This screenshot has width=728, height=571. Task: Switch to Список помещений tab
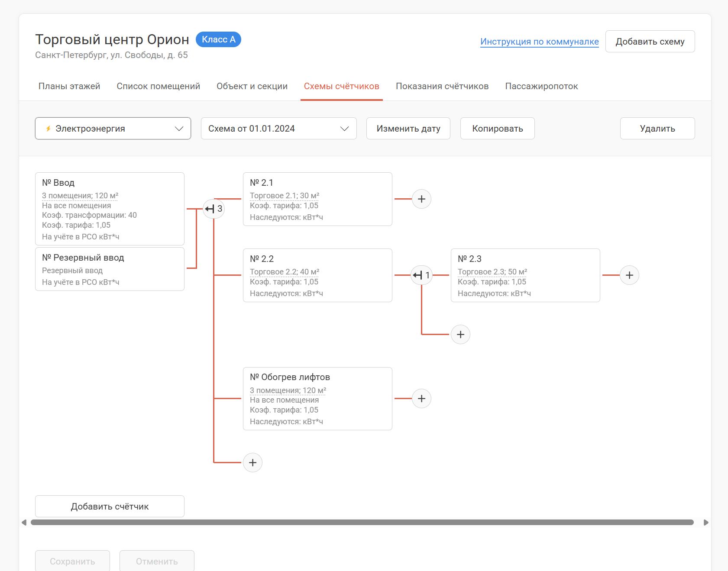click(x=159, y=86)
